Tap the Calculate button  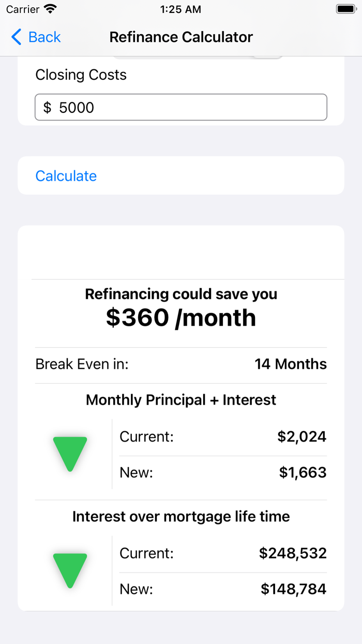coord(66,176)
